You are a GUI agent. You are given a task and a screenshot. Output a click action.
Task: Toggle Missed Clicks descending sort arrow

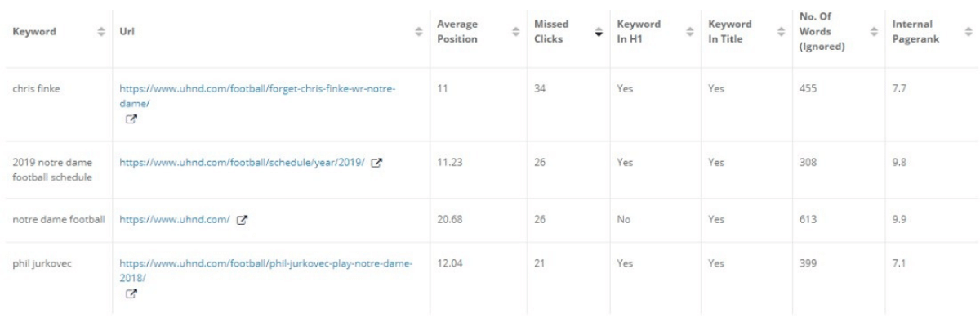[x=599, y=32]
